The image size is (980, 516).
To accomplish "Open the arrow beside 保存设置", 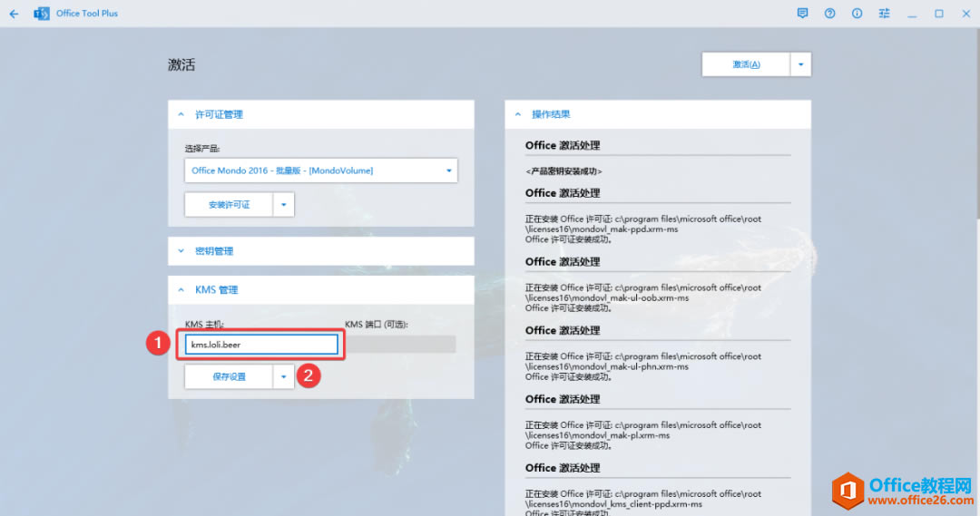I will (284, 376).
